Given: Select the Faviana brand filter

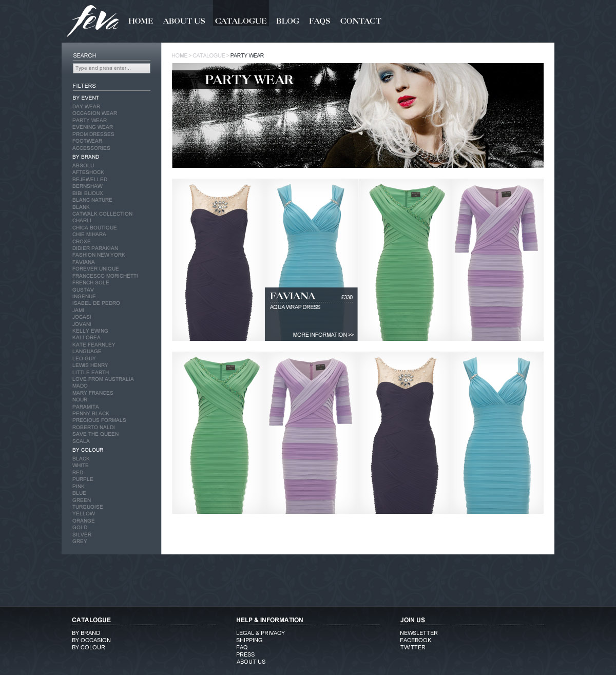Looking at the screenshot, I should (84, 262).
